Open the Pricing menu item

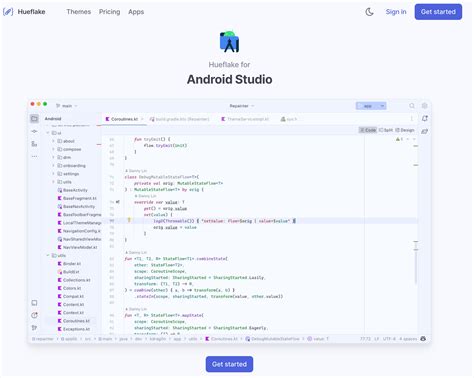tap(109, 12)
